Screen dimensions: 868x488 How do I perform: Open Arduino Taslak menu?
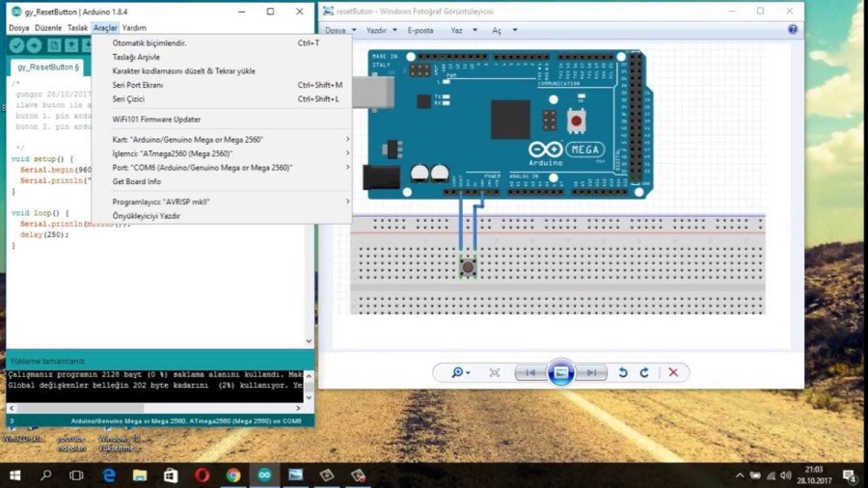77,28
